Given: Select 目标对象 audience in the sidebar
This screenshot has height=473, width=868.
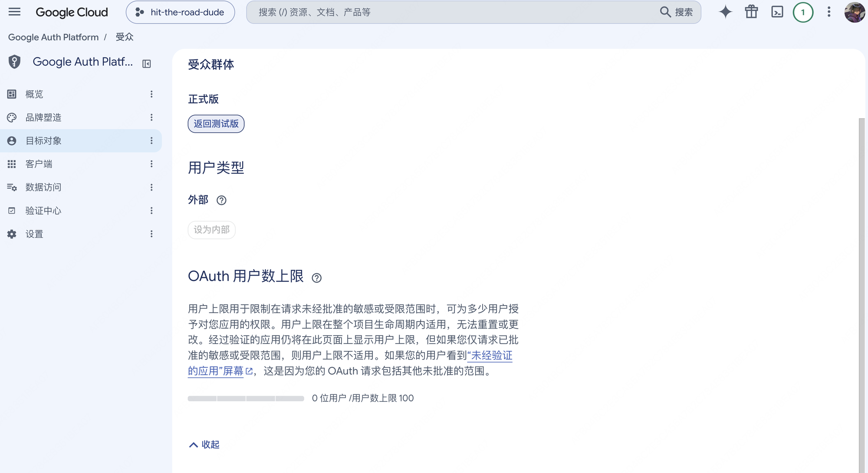Looking at the screenshot, I should click(81, 141).
